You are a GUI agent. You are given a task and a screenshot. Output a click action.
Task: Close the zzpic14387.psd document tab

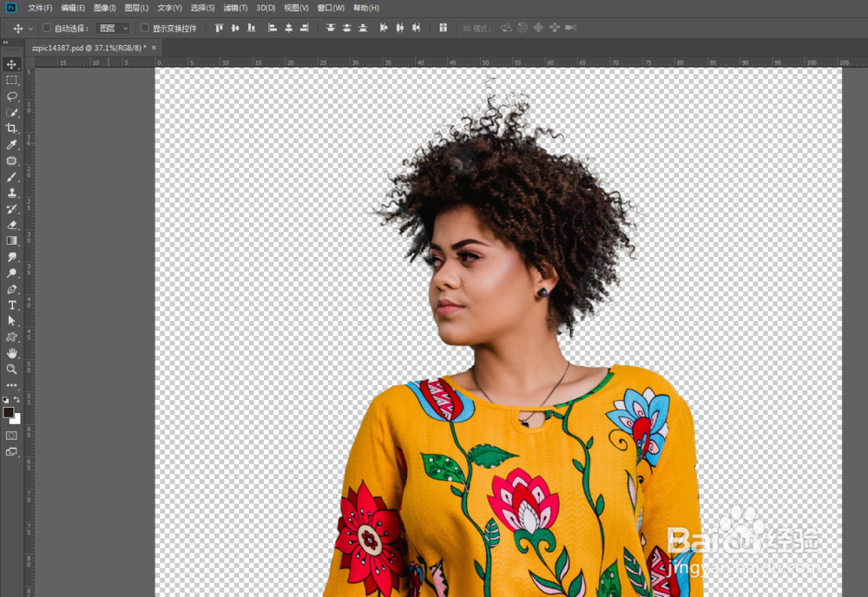tap(154, 48)
